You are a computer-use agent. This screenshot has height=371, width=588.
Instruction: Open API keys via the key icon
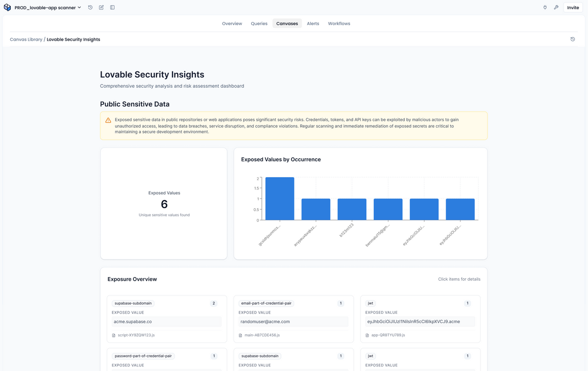[556, 7]
